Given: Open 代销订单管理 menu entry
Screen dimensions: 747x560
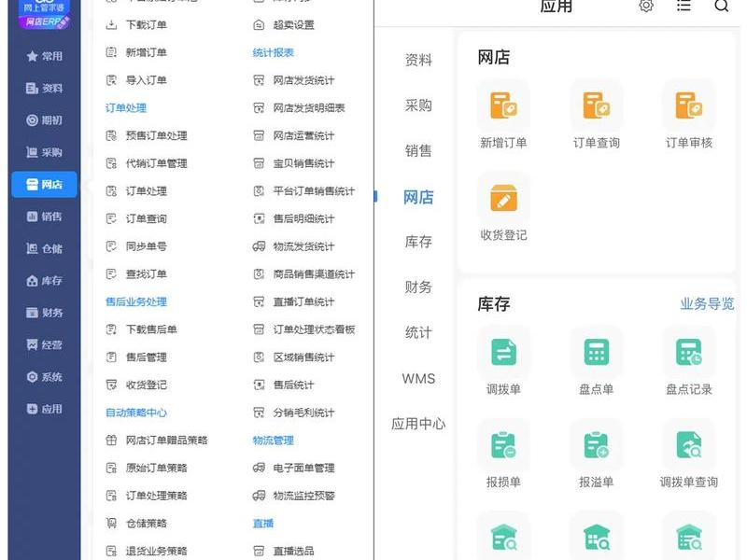Looking at the screenshot, I should [x=147, y=163].
